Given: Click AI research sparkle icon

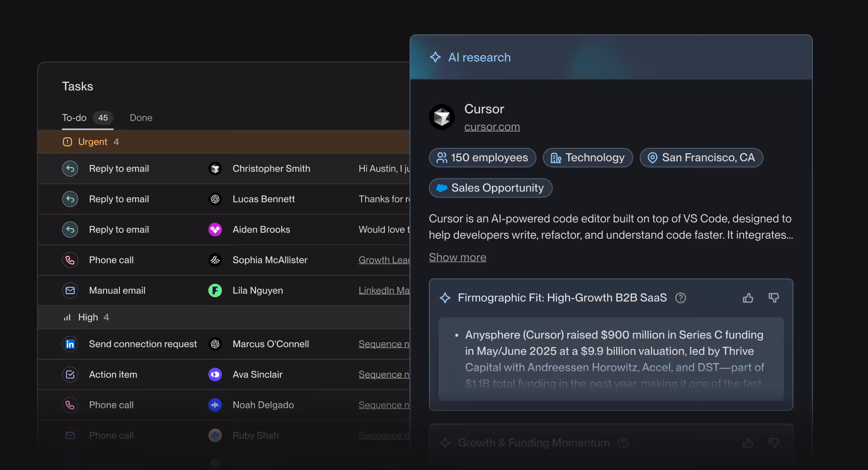Looking at the screenshot, I should 435,57.
